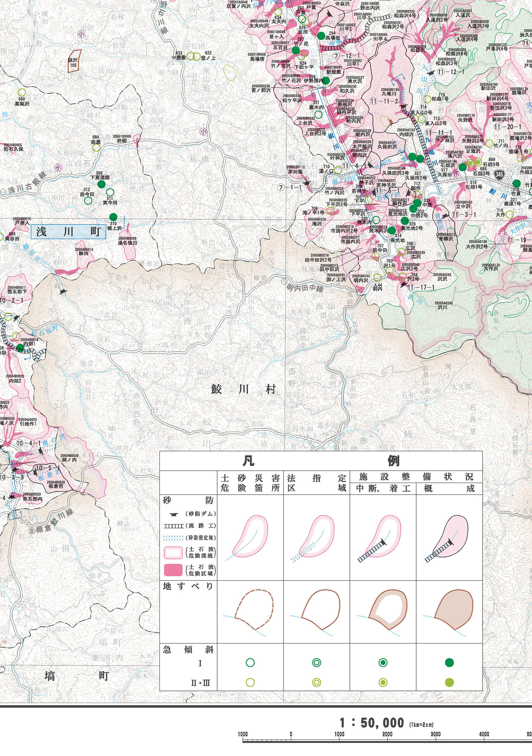Image resolution: width=532 pixels, height=756 pixels.
Task: Click the 砂防指定地 dotted line legend symbol
Action: 174,538
